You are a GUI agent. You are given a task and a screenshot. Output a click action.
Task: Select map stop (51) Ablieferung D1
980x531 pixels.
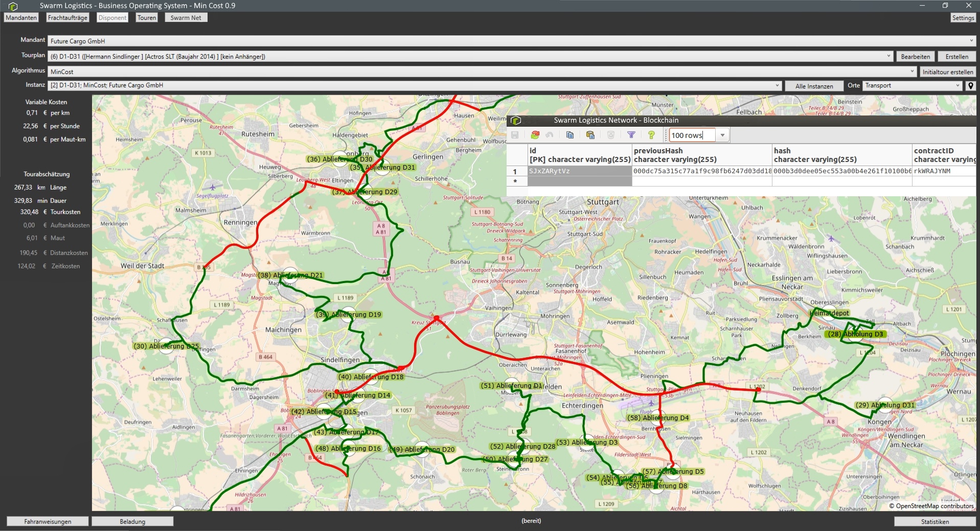click(512, 386)
